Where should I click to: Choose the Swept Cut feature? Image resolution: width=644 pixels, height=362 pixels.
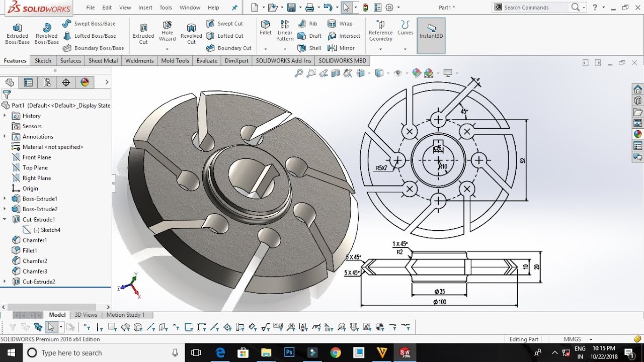[x=224, y=24]
